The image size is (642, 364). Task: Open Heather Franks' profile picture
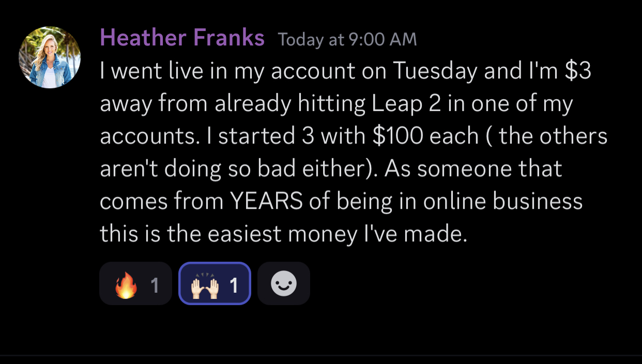pos(50,57)
